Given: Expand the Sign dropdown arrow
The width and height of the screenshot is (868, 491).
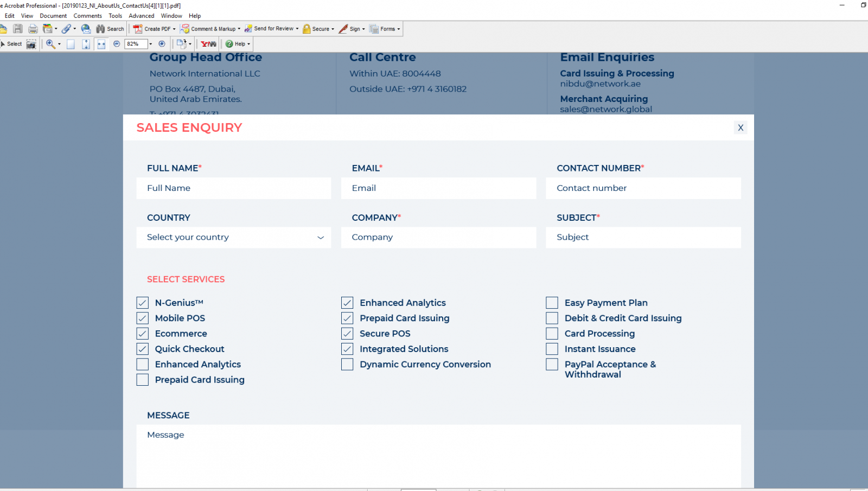Looking at the screenshot, I should click(363, 29).
